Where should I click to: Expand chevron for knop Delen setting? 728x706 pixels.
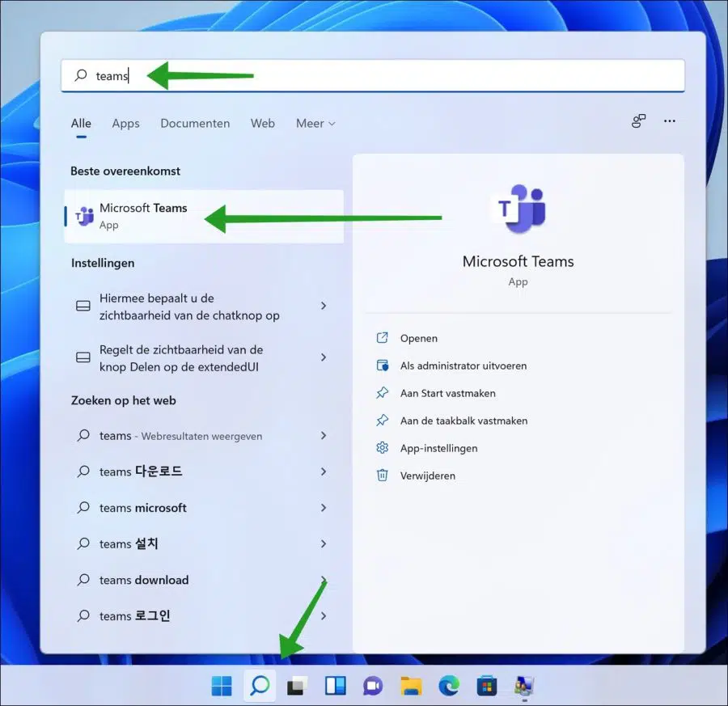(324, 357)
